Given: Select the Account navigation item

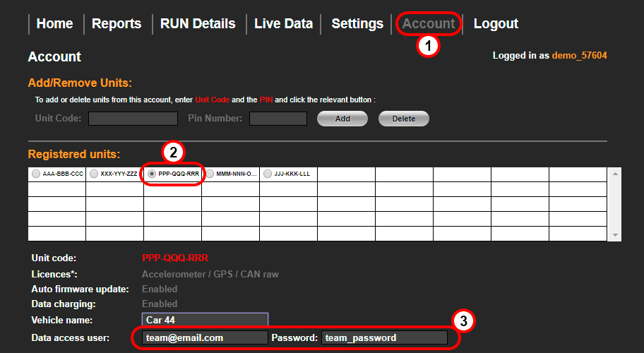Looking at the screenshot, I should (x=429, y=23).
